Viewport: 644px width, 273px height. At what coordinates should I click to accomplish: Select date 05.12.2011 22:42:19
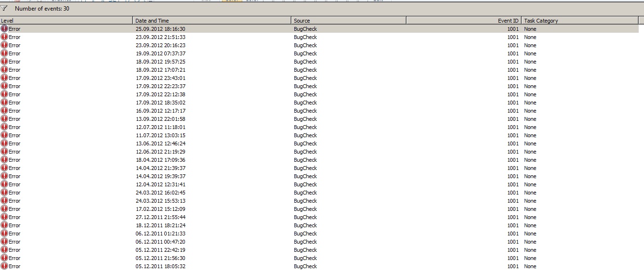click(x=160, y=250)
